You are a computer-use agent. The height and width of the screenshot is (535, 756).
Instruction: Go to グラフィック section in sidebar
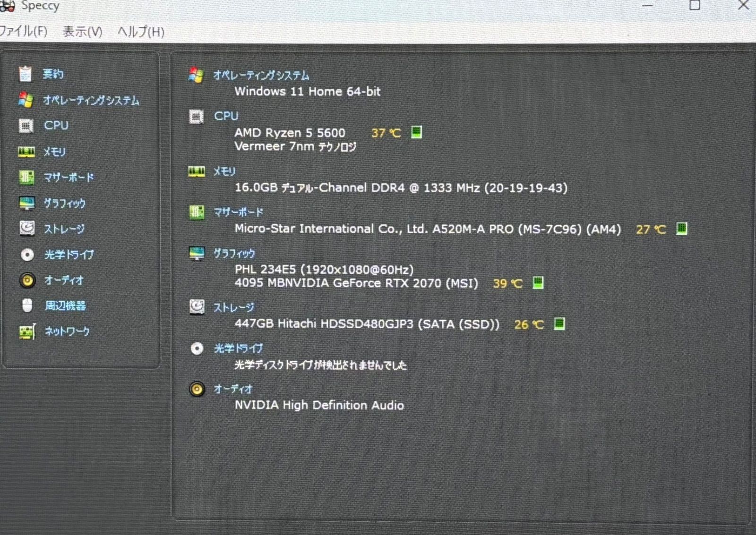tap(65, 203)
